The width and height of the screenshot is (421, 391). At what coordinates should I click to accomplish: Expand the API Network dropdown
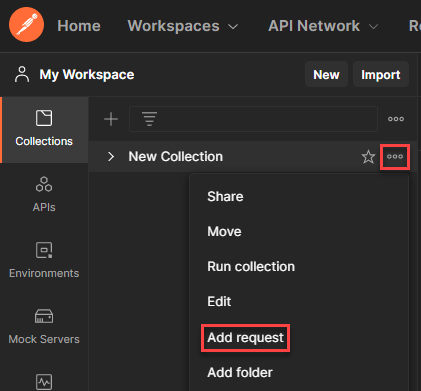pyautogui.click(x=323, y=26)
